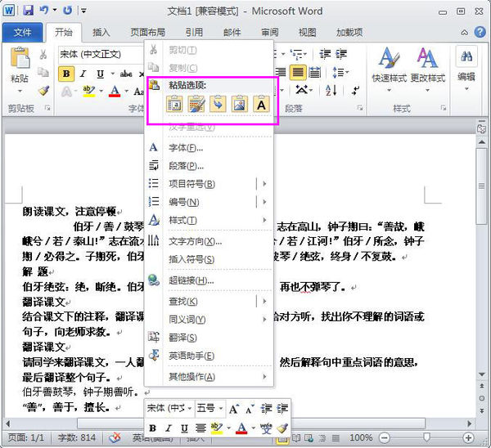Expand the 其他操作(A) submenu arrow

264,376
